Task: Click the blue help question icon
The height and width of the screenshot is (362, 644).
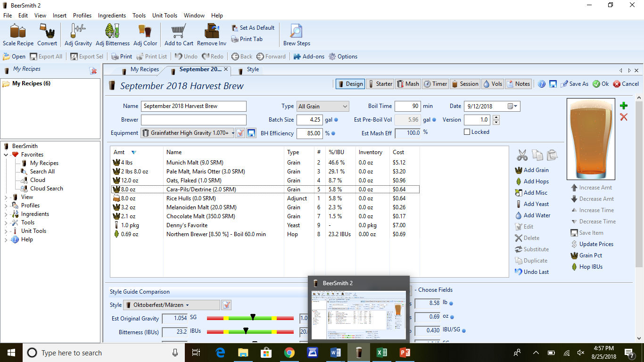Action: coord(542,84)
